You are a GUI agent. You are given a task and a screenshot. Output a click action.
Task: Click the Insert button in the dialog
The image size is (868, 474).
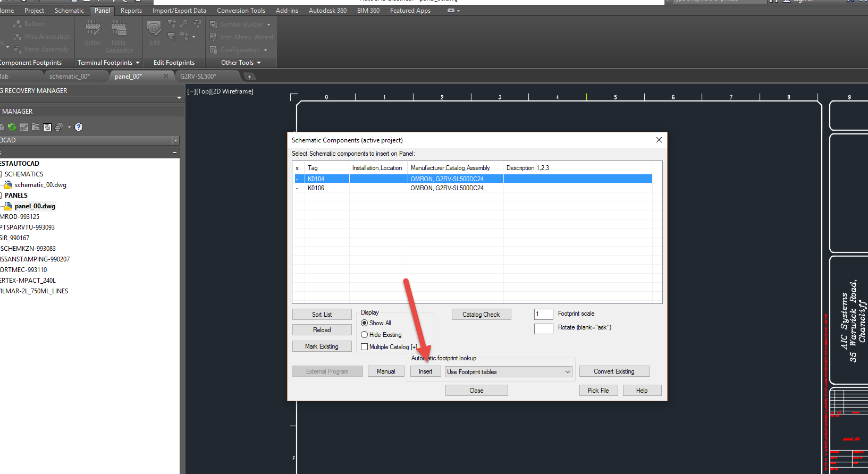coord(425,371)
